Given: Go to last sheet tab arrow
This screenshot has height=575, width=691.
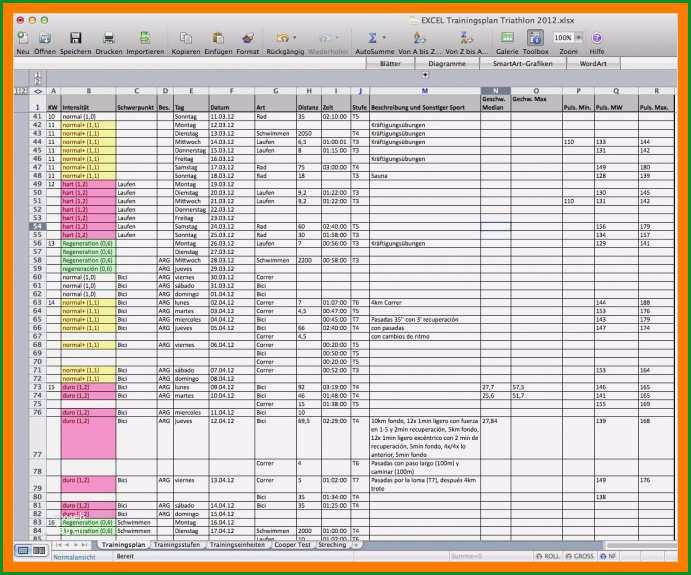Looking at the screenshot, I should pyautogui.click(x=84, y=545).
